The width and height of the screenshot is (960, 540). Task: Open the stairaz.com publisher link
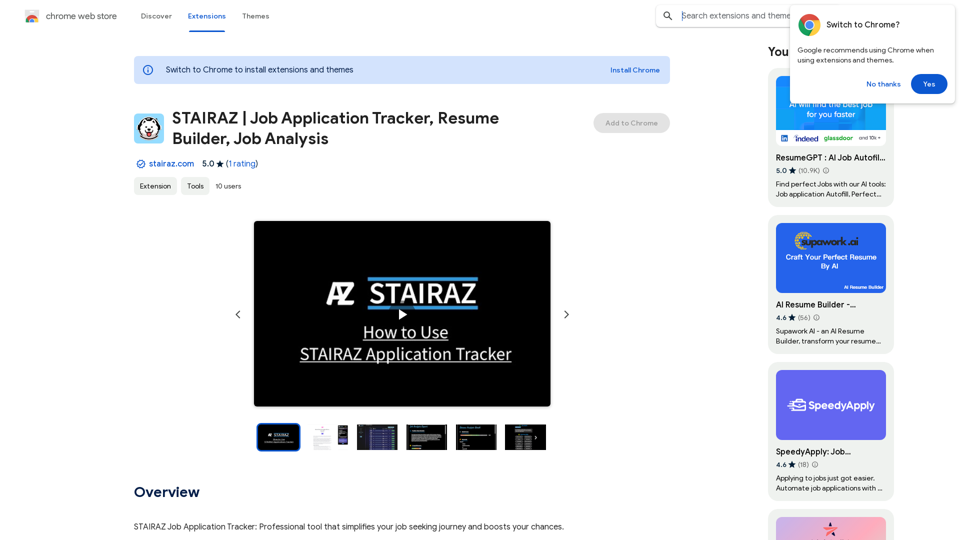click(x=171, y=164)
